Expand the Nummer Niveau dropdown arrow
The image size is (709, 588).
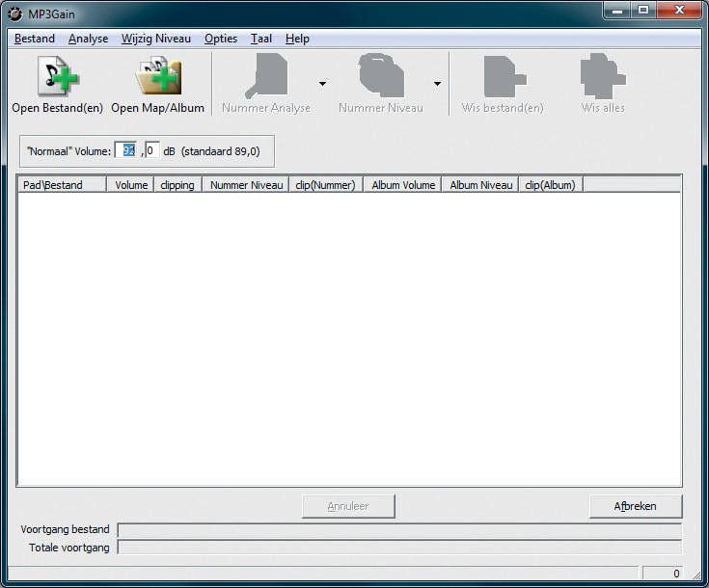point(437,84)
